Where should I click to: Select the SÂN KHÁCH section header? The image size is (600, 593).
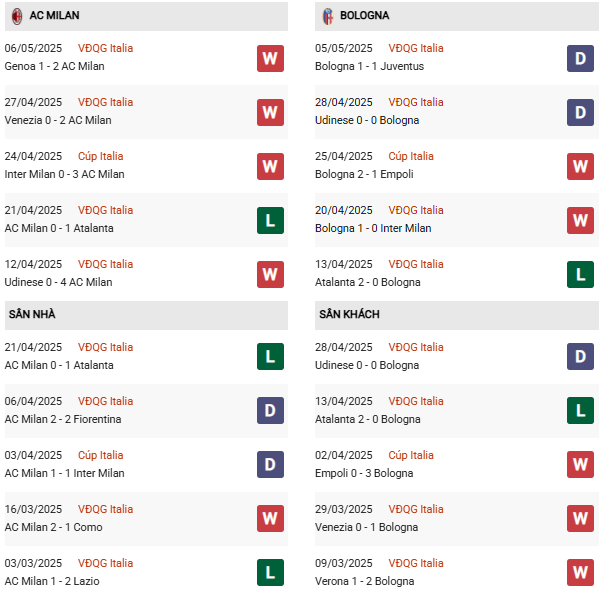tap(349, 315)
